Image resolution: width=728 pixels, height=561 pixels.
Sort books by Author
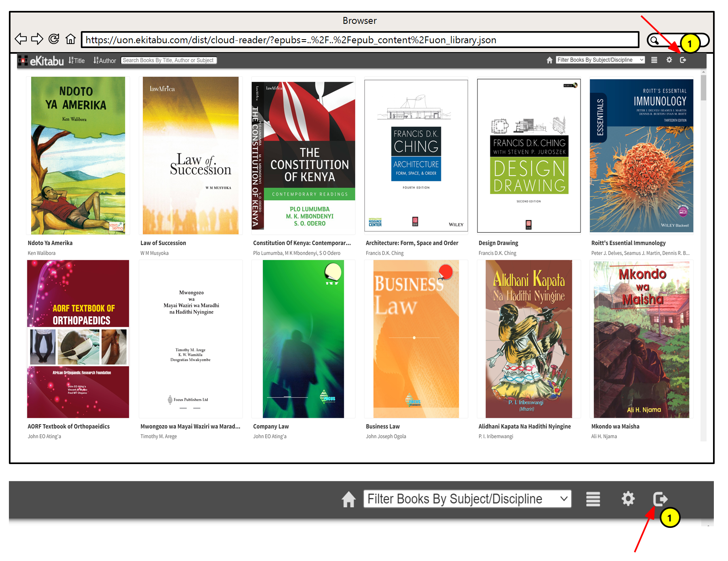click(105, 61)
